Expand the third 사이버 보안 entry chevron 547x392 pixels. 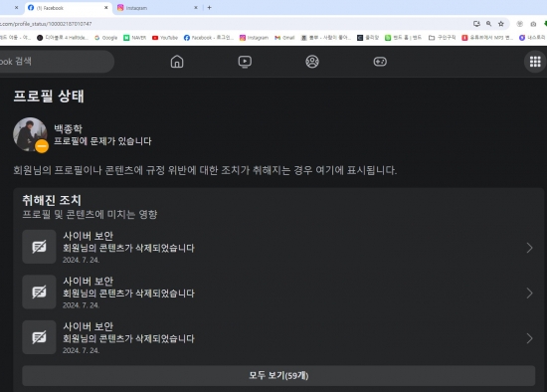(529, 338)
